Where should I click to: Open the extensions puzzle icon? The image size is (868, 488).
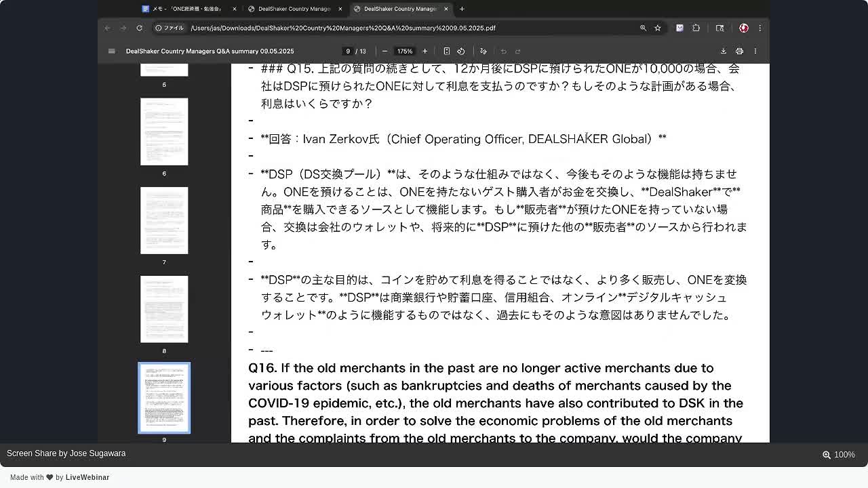point(696,28)
